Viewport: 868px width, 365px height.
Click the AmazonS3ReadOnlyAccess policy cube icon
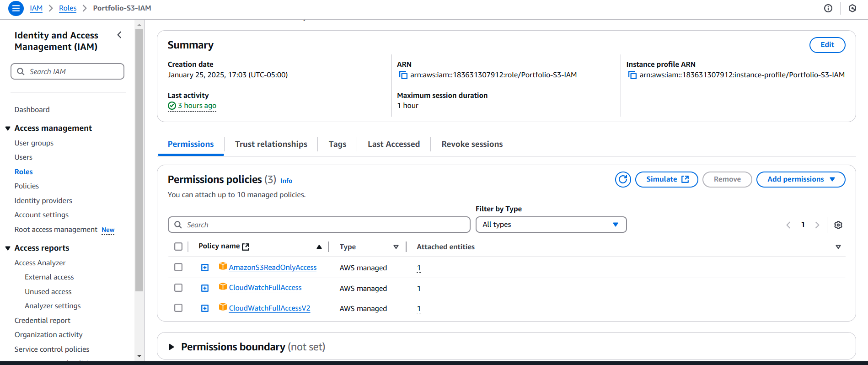[x=223, y=266]
